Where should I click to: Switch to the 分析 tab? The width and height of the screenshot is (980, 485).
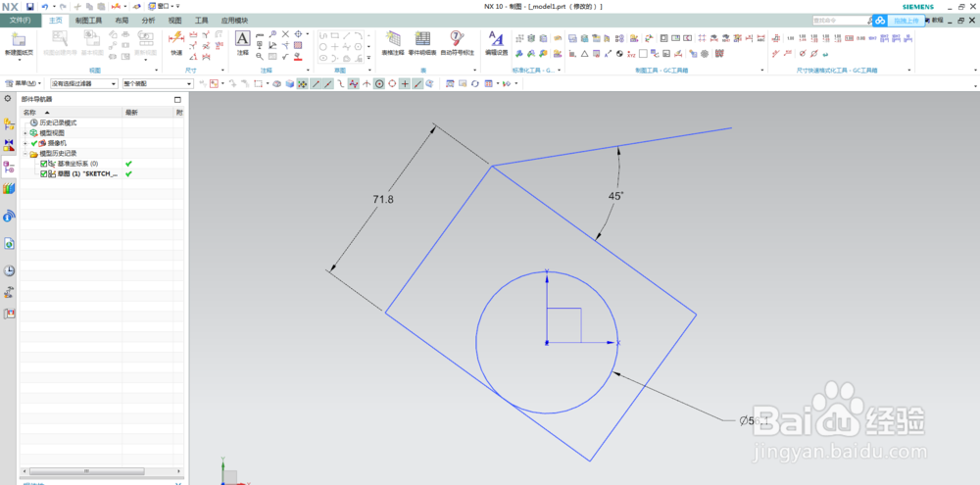148,21
